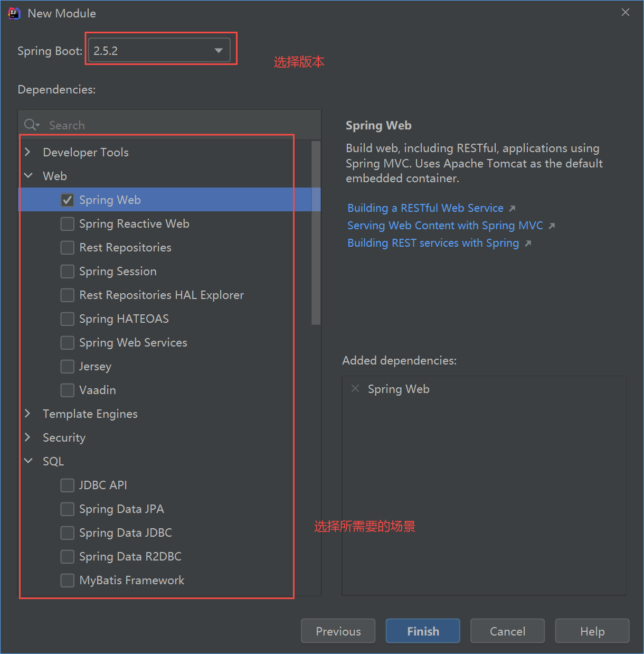Open the Spring Boot version dropdown
Screen dimensions: 644x654
(x=159, y=51)
